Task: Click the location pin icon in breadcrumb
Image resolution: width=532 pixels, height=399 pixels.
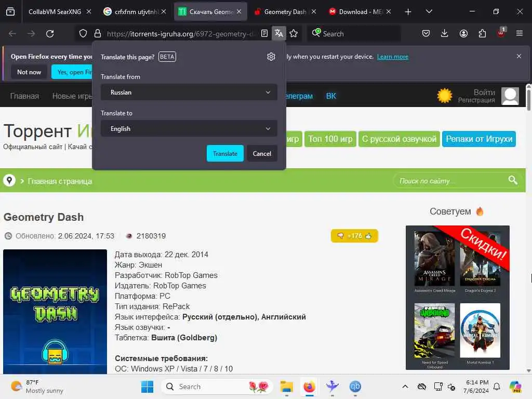Action: 9,180
